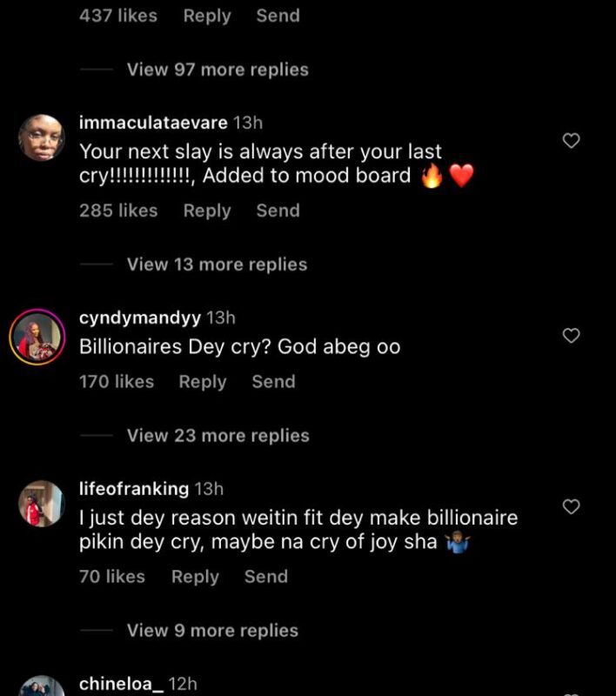Expand View 13 more replies

coord(217,264)
